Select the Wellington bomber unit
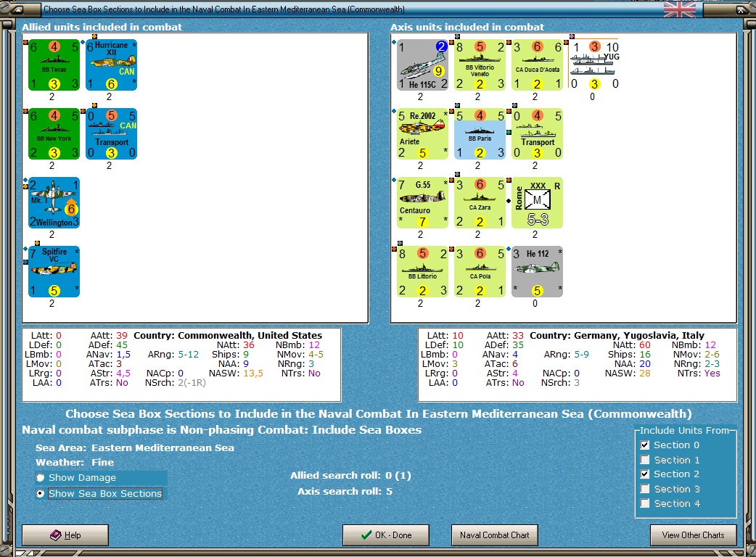Screen dimensions: 756x557 [54, 203]
